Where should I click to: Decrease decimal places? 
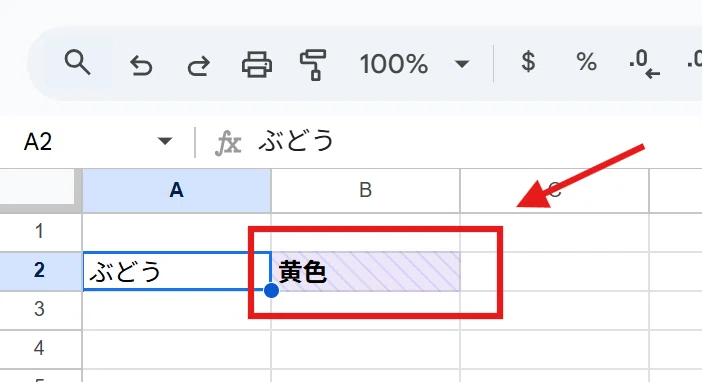tap(644, 64)
